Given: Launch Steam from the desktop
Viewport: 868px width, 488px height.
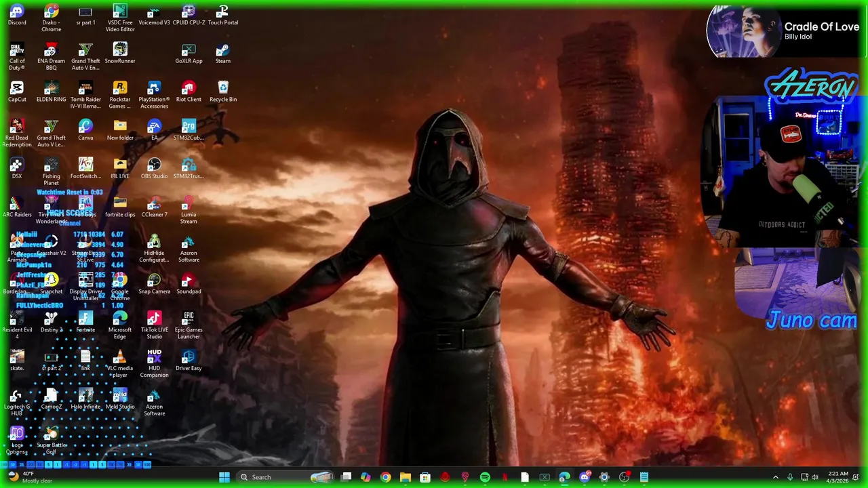Looking at the screenshot, I should click(223, 54).
